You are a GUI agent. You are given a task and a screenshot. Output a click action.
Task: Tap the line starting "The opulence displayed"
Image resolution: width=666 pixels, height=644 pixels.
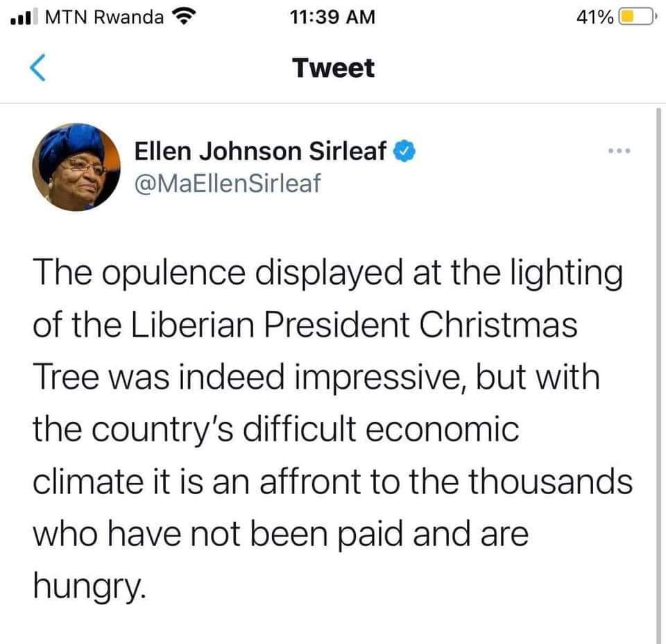tap(327, 273)
